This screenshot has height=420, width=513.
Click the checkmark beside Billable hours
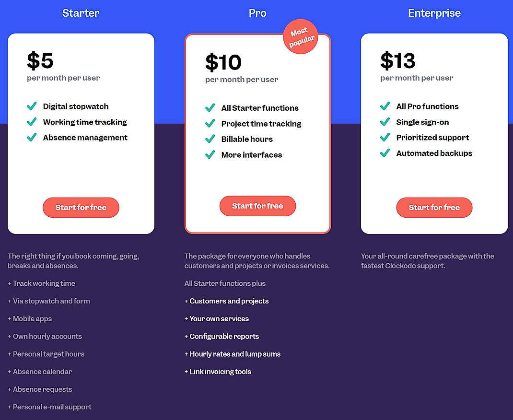point(210,140)
